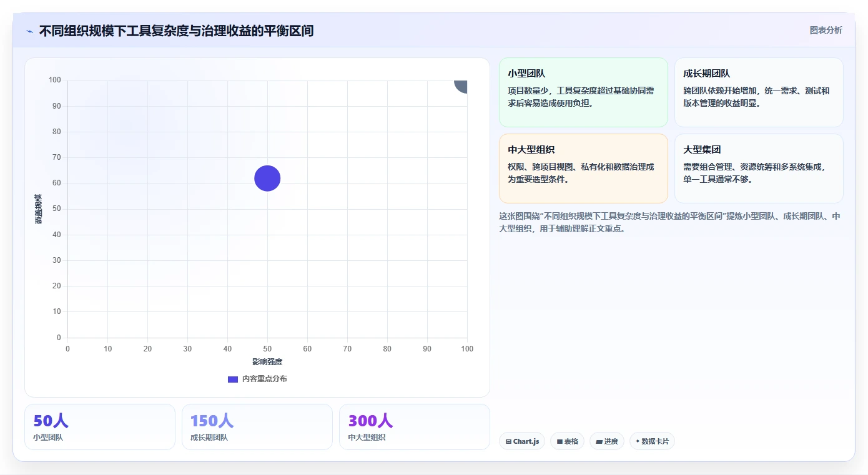Click the text 项目数量少，工具复杂度超过基础协同需求
The height and width of the screenshot is (475, 868).
point(581,97)
